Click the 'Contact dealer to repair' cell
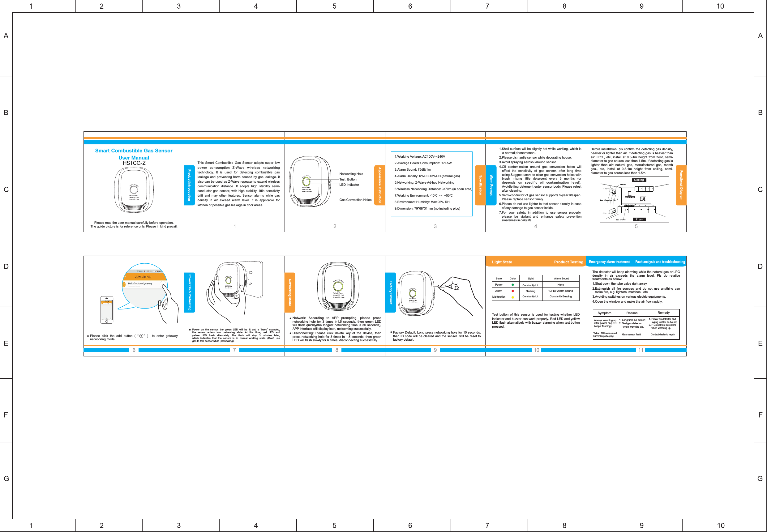 (x=663, y=334)
